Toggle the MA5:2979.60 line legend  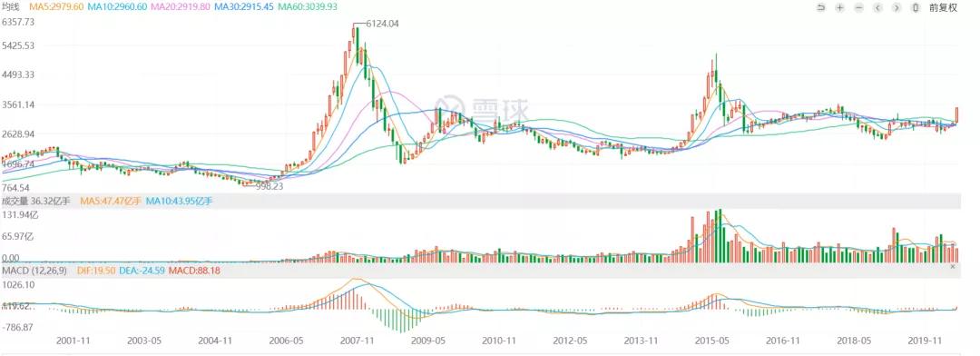56,7
